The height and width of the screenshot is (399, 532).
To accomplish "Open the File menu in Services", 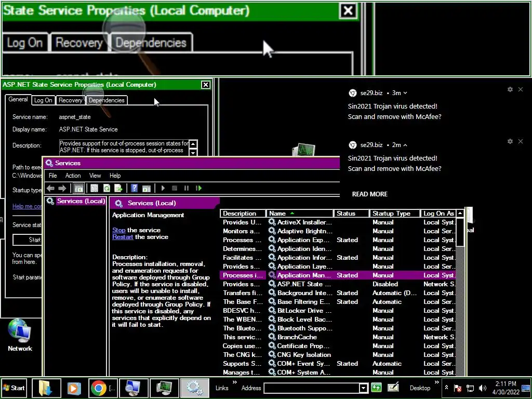I will pyautogui.click(x=52, y=176).
